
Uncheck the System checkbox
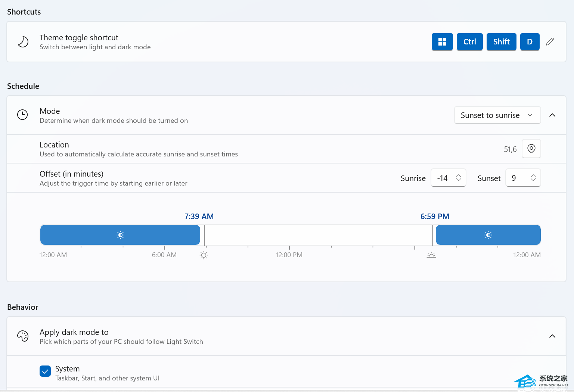coord(45,371)
